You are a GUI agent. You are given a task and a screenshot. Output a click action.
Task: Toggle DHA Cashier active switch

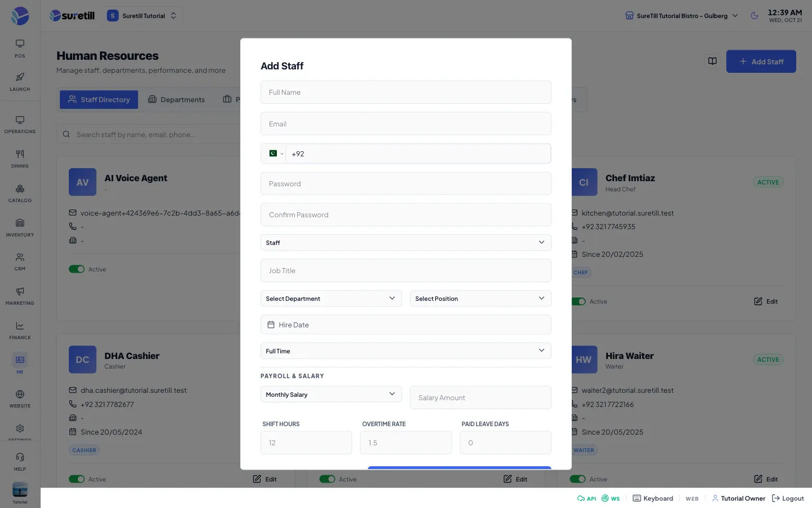tap(77, 479)
